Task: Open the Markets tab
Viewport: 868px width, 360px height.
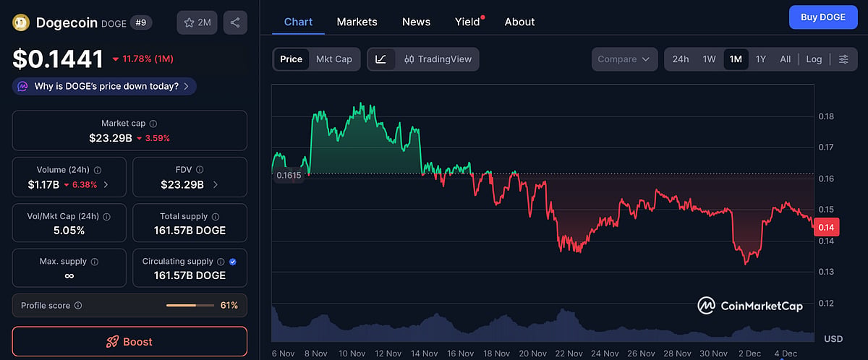Action: point(357,22)
